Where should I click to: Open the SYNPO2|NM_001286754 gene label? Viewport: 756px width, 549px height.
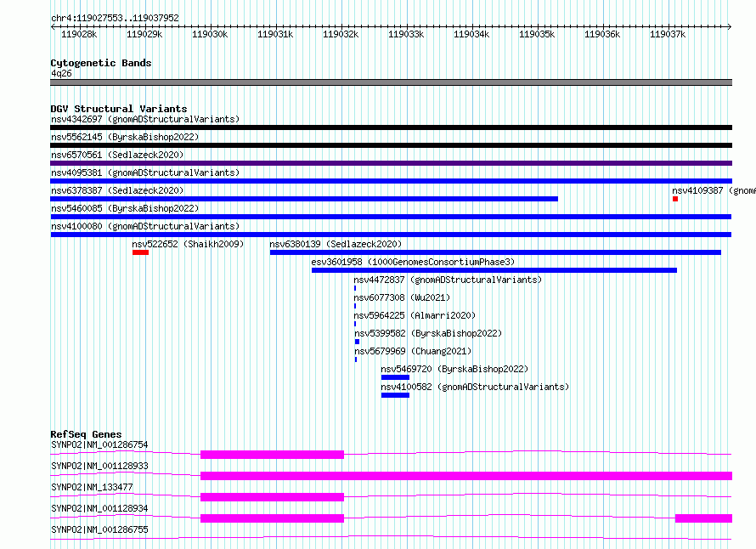99,444
